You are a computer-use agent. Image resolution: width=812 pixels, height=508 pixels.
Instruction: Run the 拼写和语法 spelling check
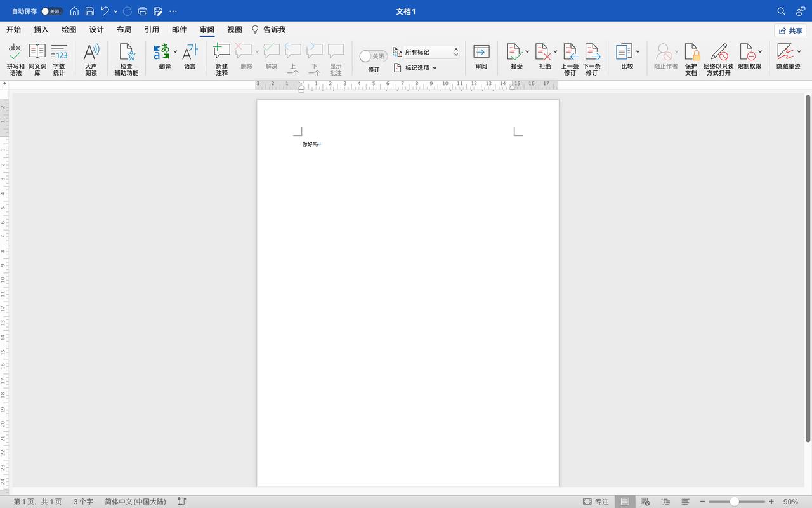15,60
